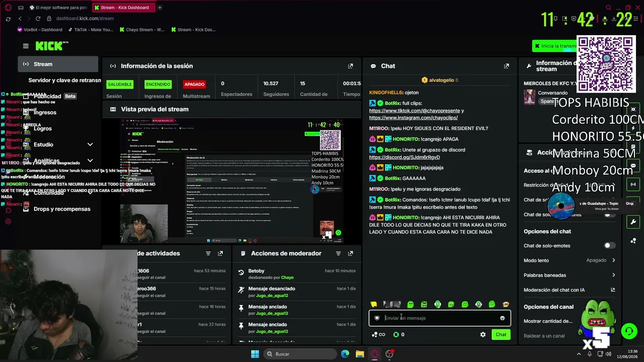Go back in browser history
Viewport: 644px width, 362px height.
[x=20, y=19]
